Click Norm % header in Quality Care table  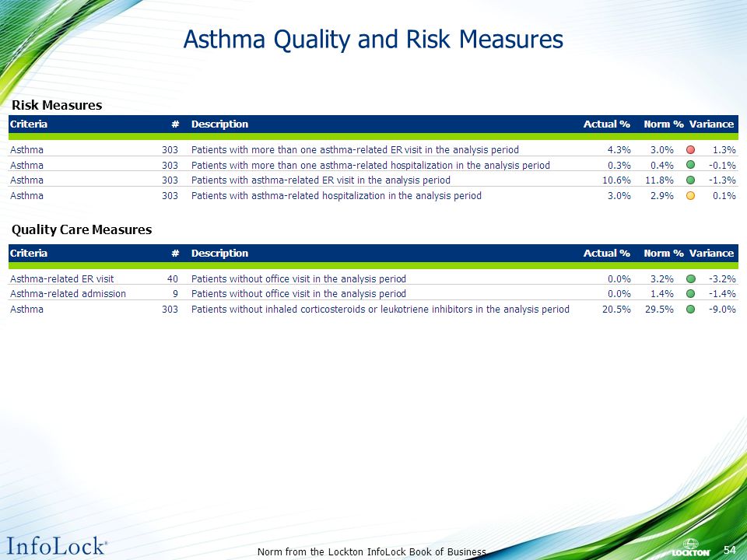click(663, 254)
